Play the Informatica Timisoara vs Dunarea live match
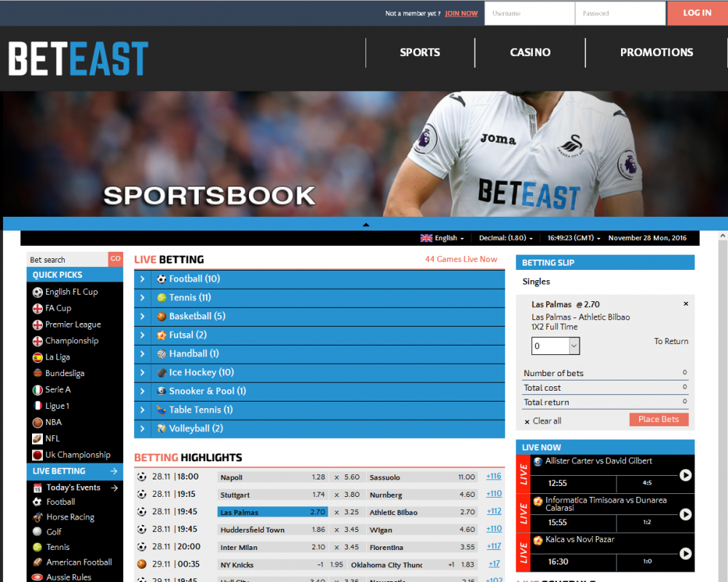The image size is (728, 582). (x=685, y=514)
